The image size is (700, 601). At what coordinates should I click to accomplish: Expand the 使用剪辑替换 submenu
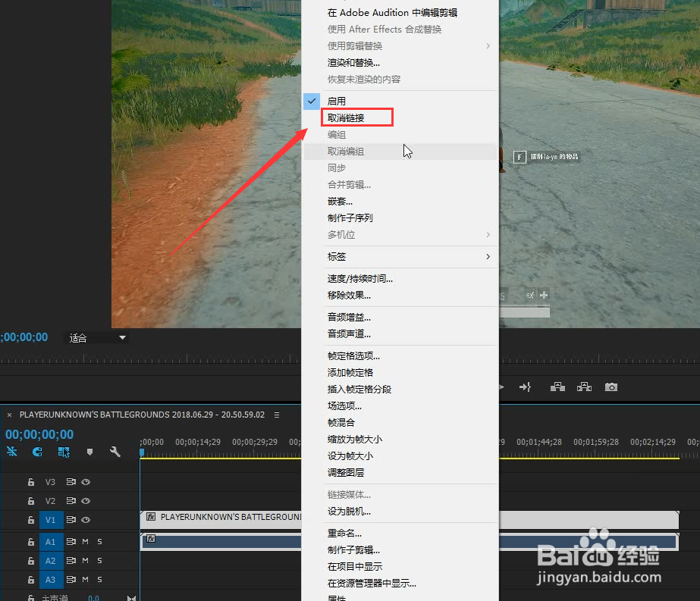click(400, 46)
